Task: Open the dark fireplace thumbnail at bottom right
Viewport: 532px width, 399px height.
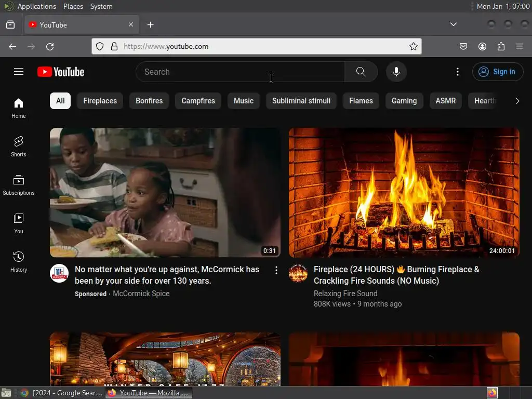Action: coord(404,359)
